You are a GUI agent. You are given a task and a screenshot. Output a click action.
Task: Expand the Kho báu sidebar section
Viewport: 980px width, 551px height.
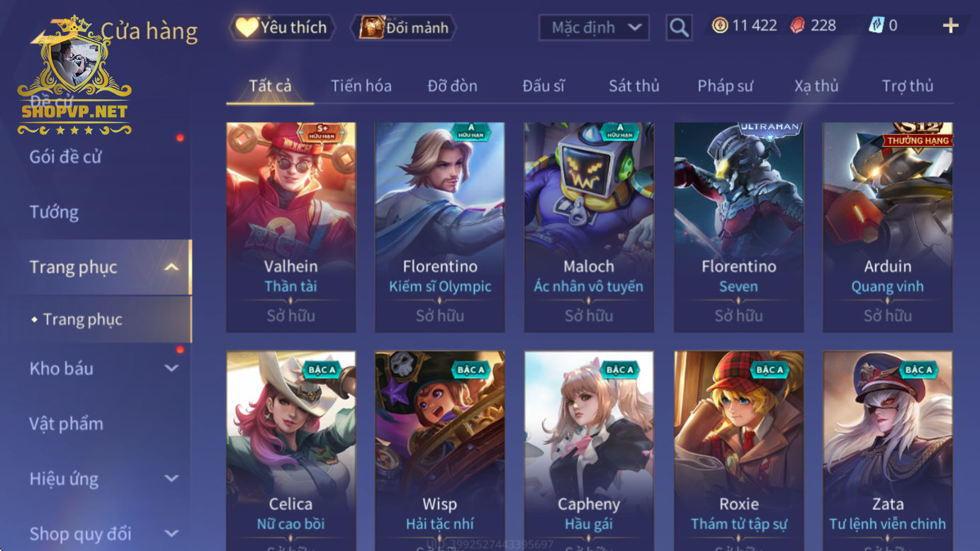click(x=171, y=368)
